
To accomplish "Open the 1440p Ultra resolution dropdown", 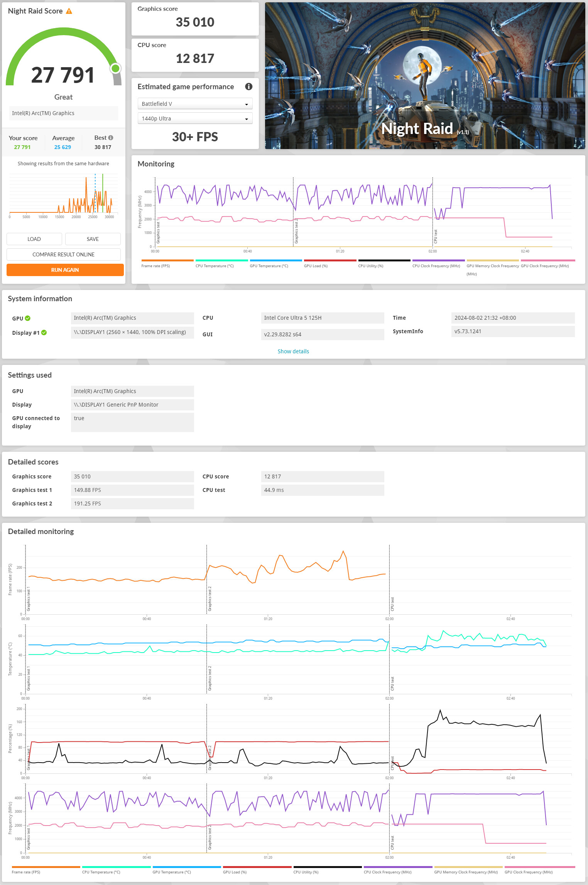I will (195, 119).
